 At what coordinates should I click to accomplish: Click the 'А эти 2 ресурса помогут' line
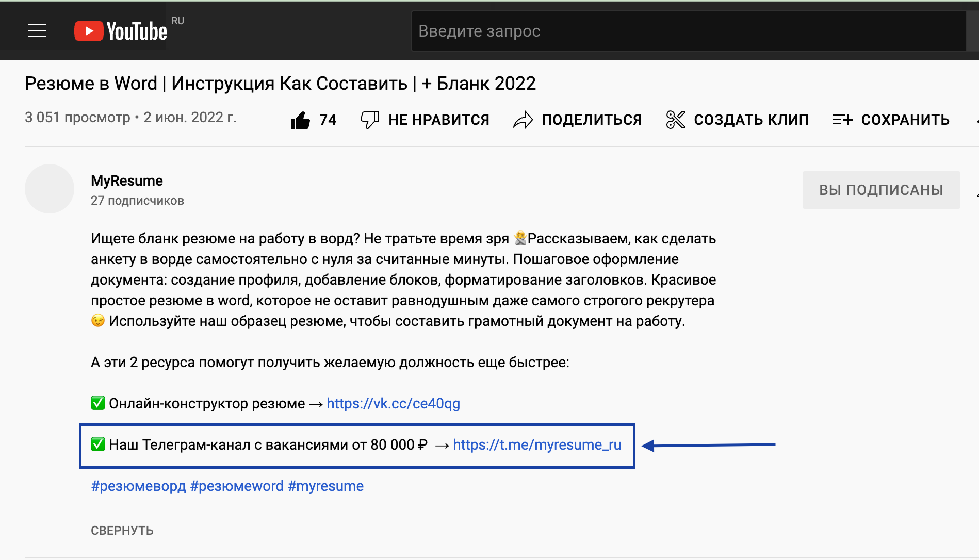coord(330,362)
